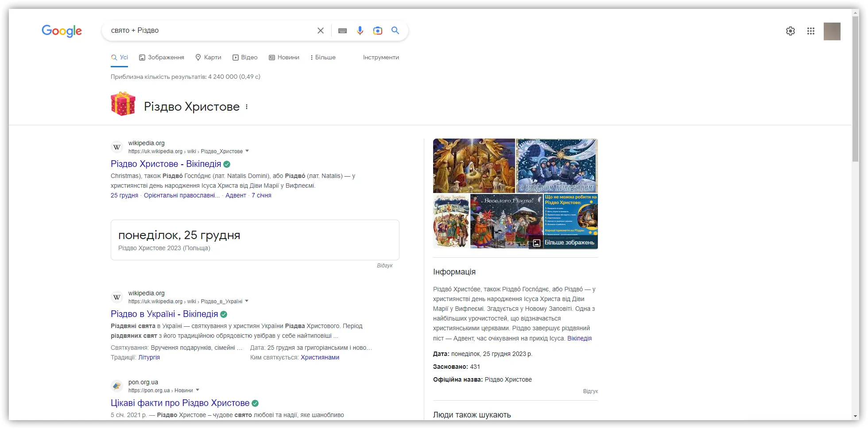Click Відгук under the date card

(x=385, y=266)
